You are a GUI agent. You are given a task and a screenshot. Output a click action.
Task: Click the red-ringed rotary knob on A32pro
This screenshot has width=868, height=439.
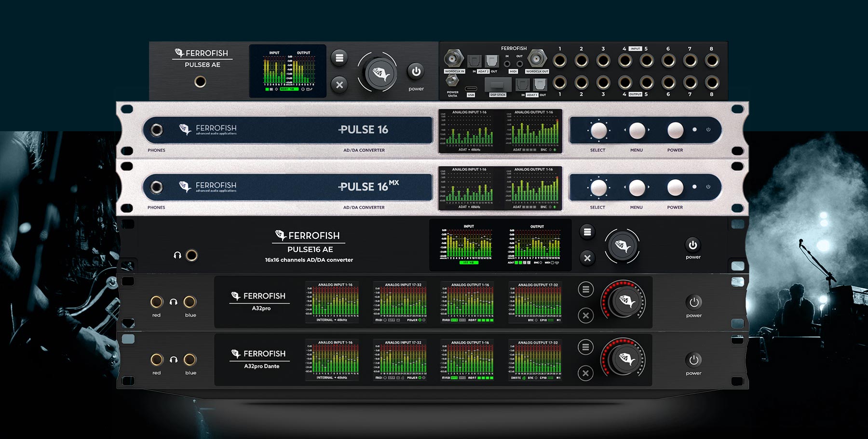point(623,302)
